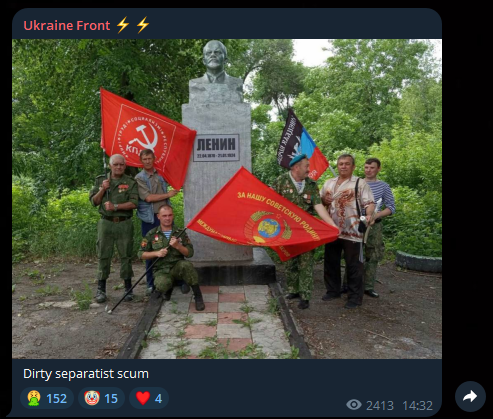Click the 152 reaction count
493x419 pixels.
pos(56,399)
